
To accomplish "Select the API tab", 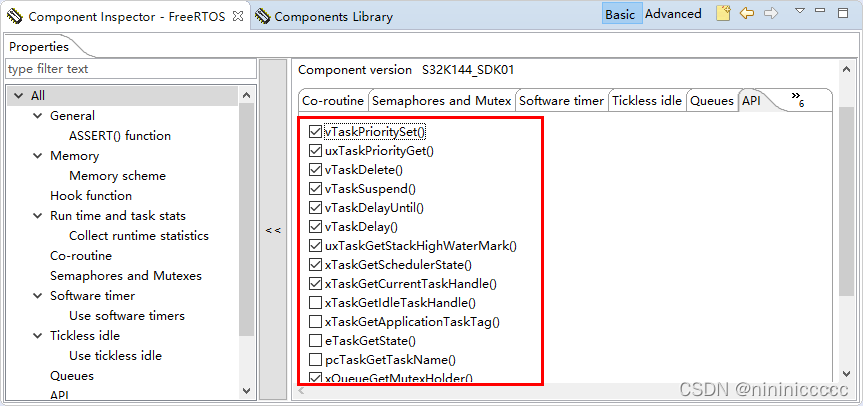I will tap(751, 101).
